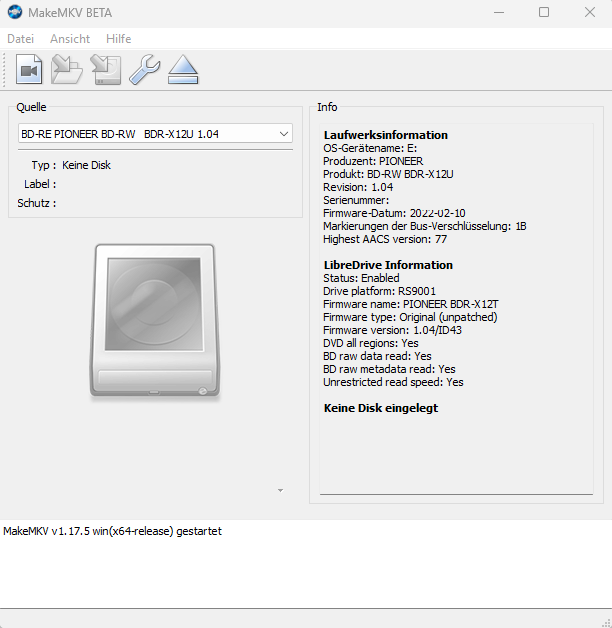This screenshot has width=612, height=628.
Task: Click 'Produkt: BD-RW BDR-X12U' line
Action: [388, 174]
